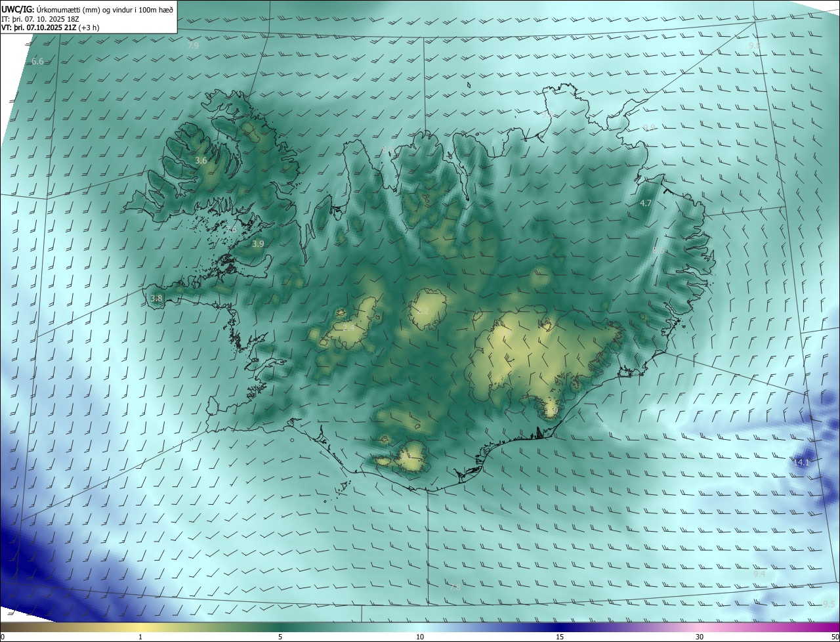Click the 50 label on the color scale
The height and width of the screenshot is (642, 840).
coord(835,637)
